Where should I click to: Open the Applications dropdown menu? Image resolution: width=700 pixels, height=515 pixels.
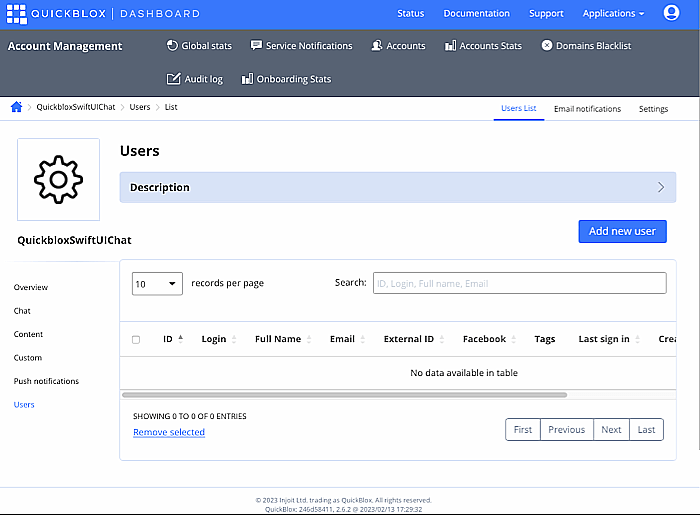coord(613,13)
